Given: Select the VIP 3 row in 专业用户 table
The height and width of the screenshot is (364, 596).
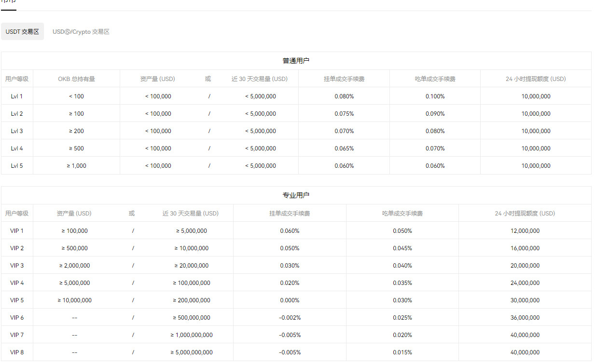Looking at the screenshot, I should (x=17, y=265).
